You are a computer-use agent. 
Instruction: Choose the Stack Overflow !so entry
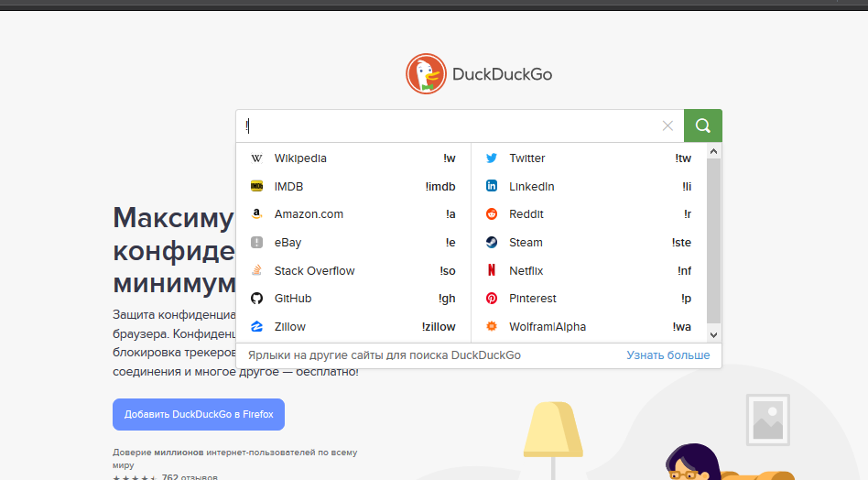(353, 271)
